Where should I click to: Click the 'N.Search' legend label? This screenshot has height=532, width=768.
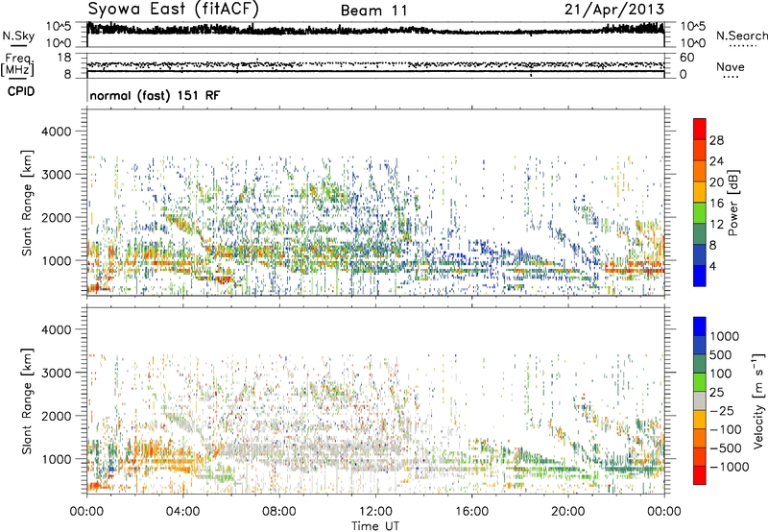pyautogui.click(x=741, y=36)
